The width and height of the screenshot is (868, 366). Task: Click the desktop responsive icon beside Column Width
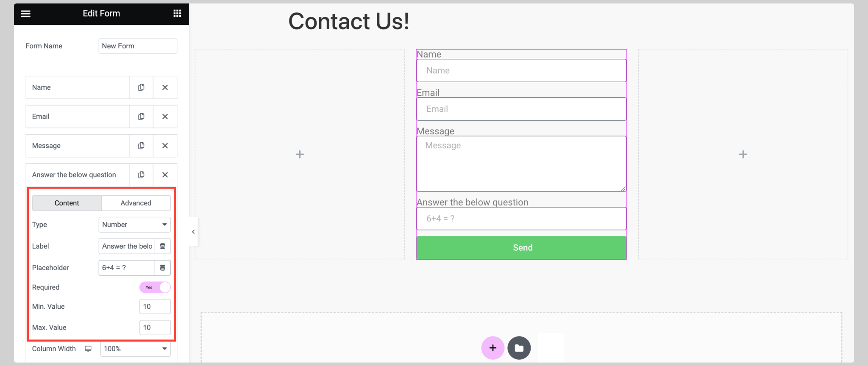click(88, 349)
